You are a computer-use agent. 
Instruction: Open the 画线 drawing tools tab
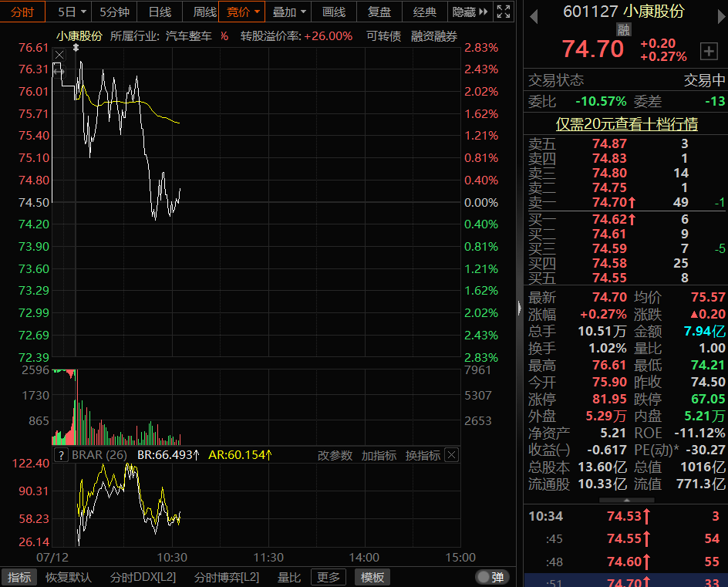pos(334,12)
